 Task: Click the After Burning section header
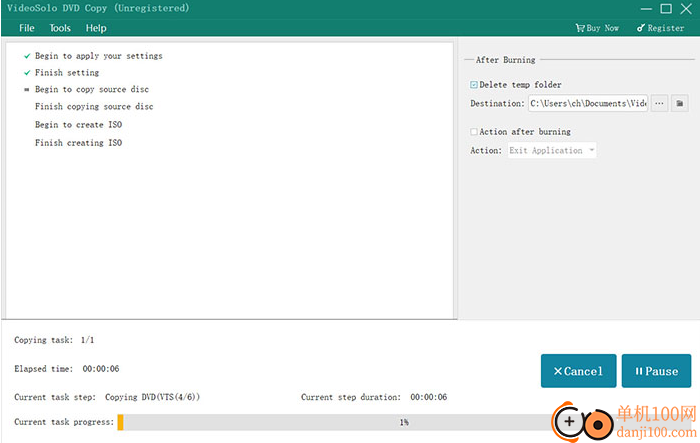click(x=505, y=60)
